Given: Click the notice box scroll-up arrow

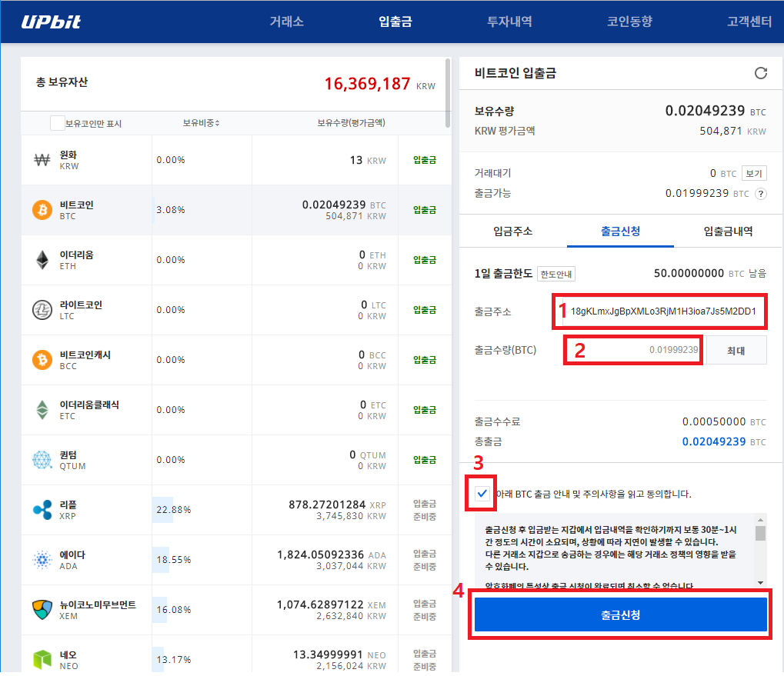Looking at the screenshot, I should pyautogui.click(x=760, y=520).
